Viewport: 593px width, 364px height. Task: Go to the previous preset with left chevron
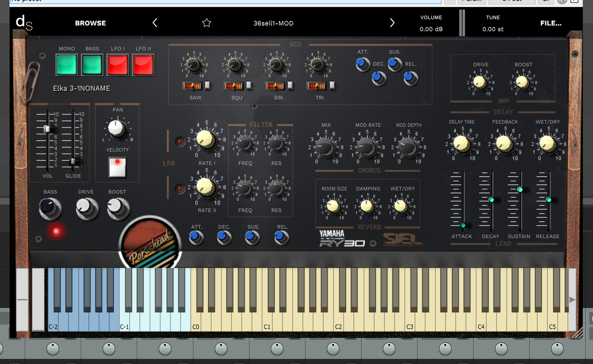155,23
